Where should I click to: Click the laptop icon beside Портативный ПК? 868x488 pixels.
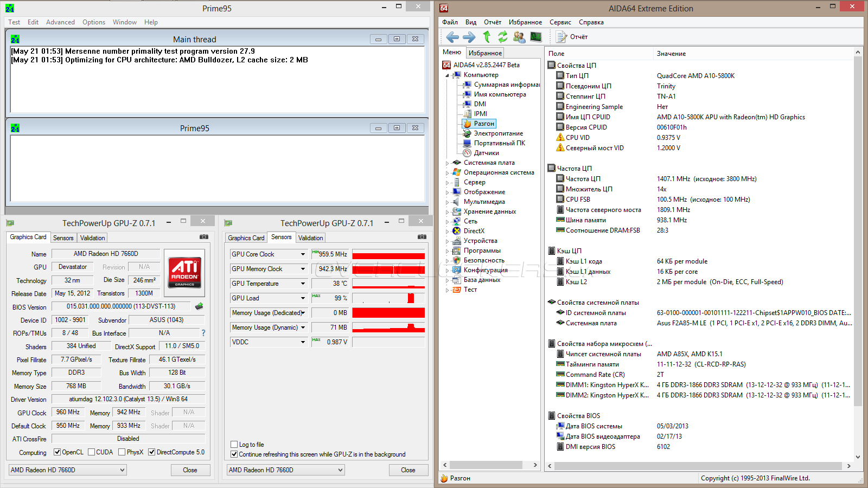tap(467, 143)
